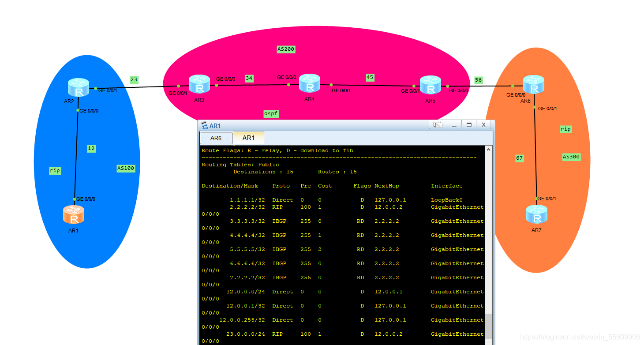Screen dimensions: 644x345
Task: Click AR7's GE 0/0/1 port label
Action: (x=547, y=199)
